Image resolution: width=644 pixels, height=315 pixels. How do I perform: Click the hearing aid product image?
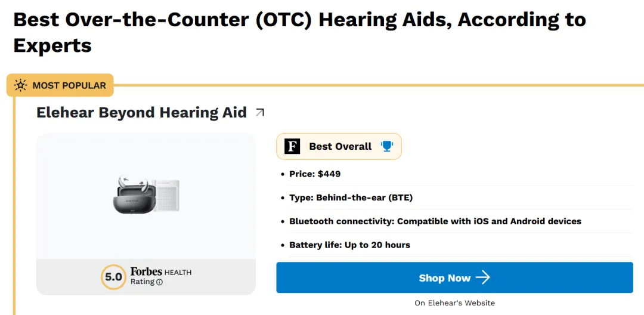146,195
